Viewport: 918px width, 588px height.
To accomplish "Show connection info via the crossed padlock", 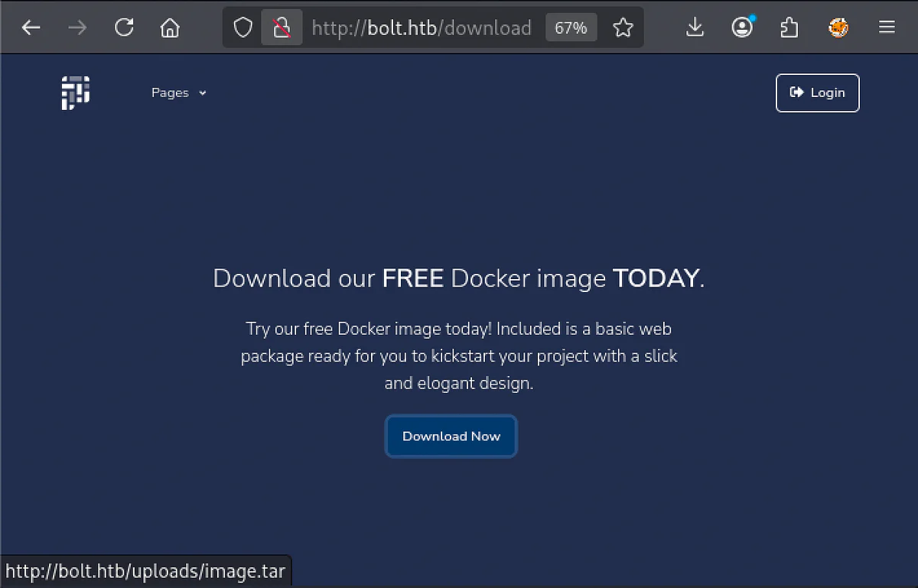I will click(x=282, y=28).
